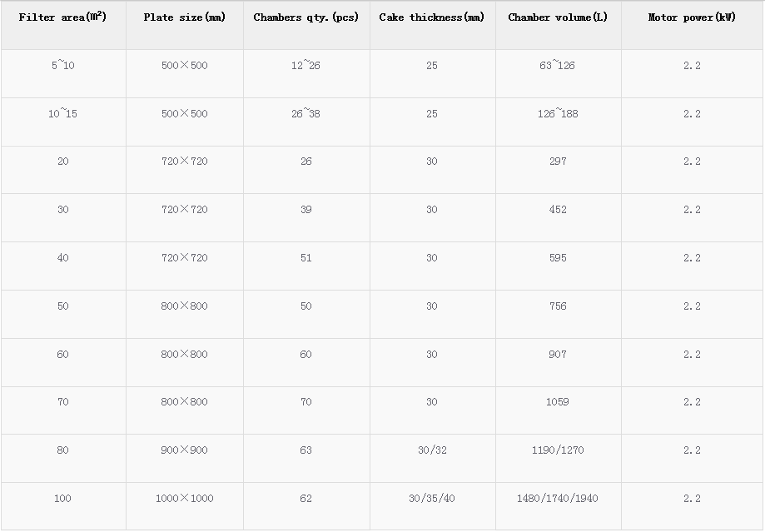Select the chambers quantity value 51
The height and width of the screenshot is (532, 765).
point(306,258)
